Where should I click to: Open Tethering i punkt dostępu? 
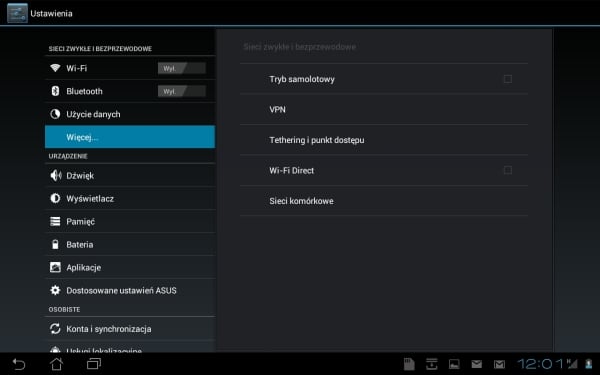click(x=384, y=140)
